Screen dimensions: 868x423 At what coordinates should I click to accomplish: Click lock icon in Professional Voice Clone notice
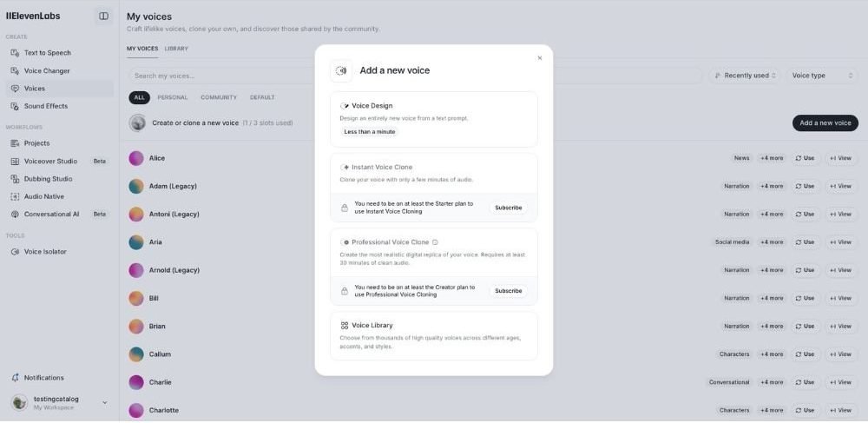pyautogui.click(x=345, y=291)
